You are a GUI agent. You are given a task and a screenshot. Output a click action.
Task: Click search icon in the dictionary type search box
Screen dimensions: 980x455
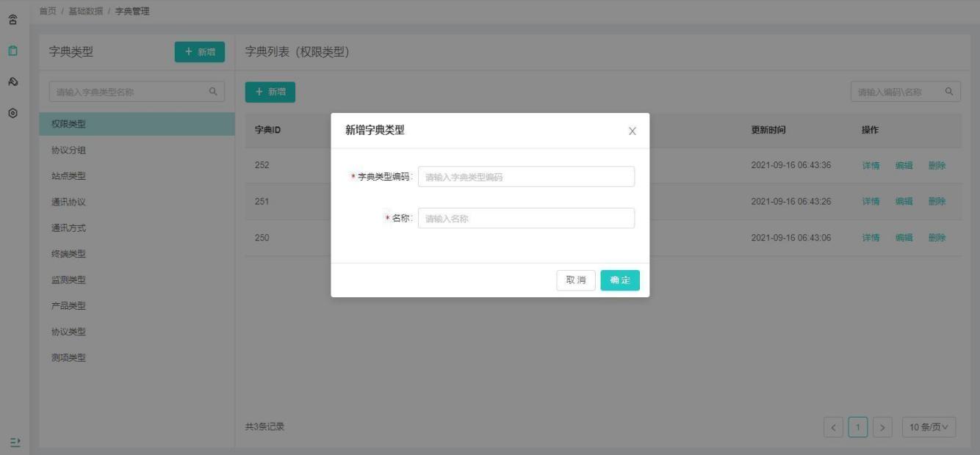[213, 92]
